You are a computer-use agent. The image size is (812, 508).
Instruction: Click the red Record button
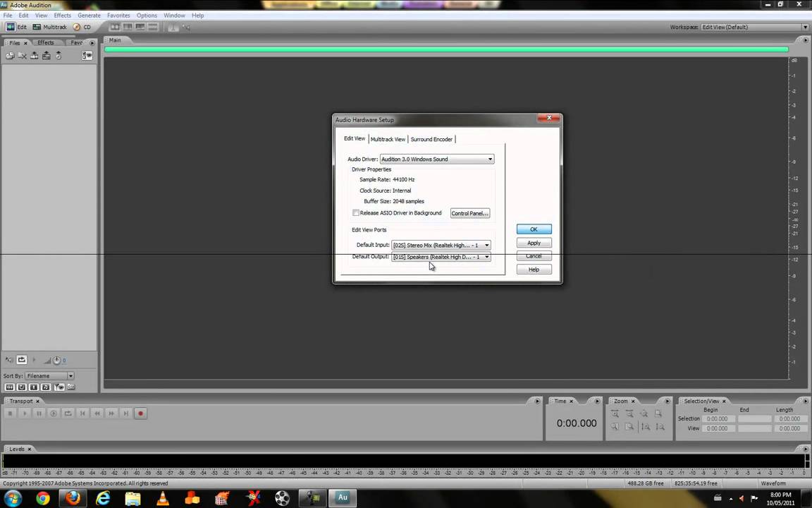click(x=140, y=413)
